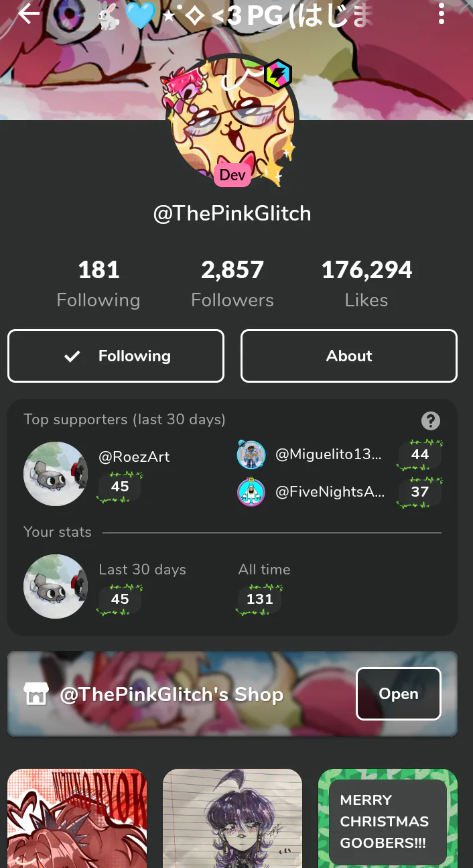View the 176,294 Likes count
This screenshot has width=473, height=868.
click(366, 284)
